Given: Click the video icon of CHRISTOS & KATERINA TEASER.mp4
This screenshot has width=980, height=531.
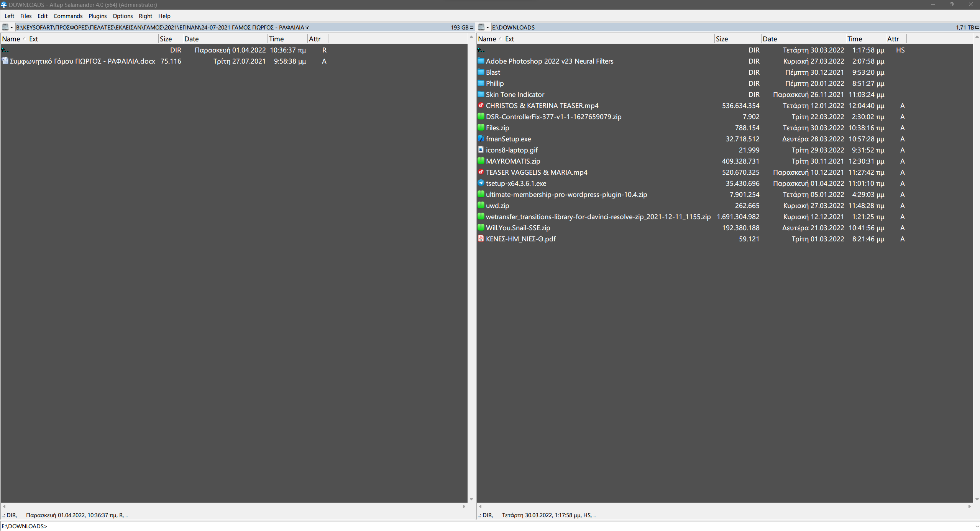Looking at the screenshot, I should pyautogui.click(x=481, y=105).
